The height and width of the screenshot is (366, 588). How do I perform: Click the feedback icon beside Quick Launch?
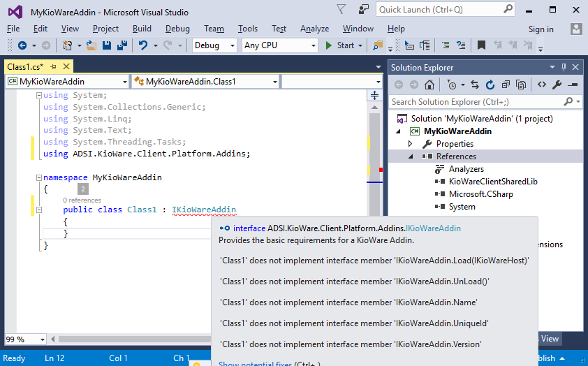click(x=363, y=9)
